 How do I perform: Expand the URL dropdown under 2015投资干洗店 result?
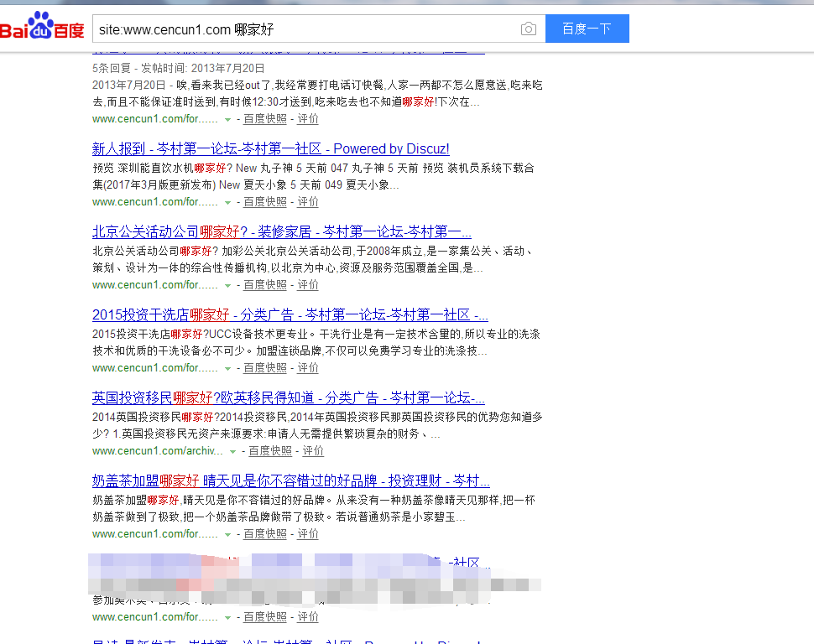(227, 367)
